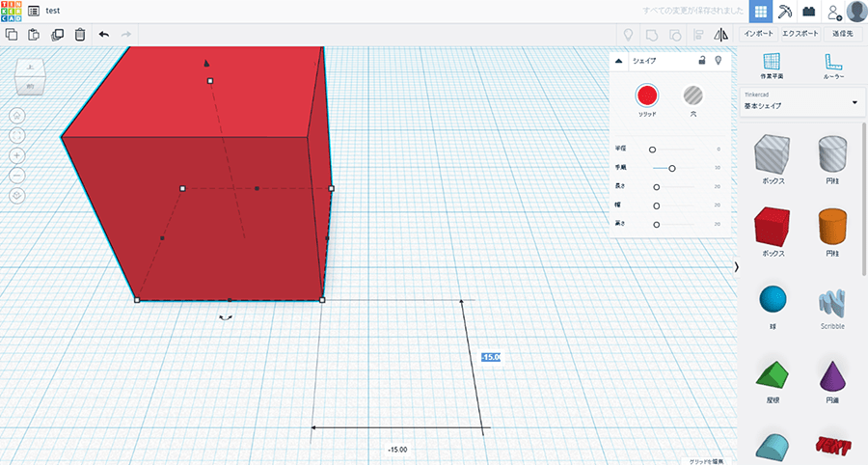Set shape to Solid (ソリッド)
The image size is (868, 465).
pos(646,95)
